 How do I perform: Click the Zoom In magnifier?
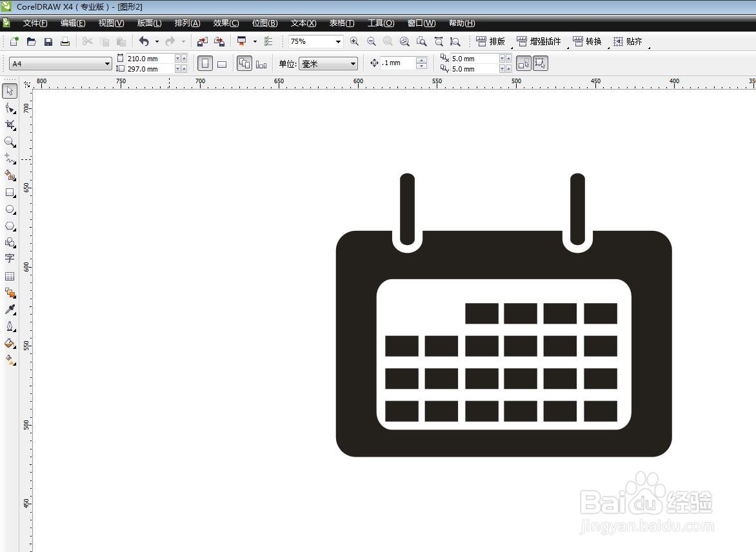click(354, 41)
